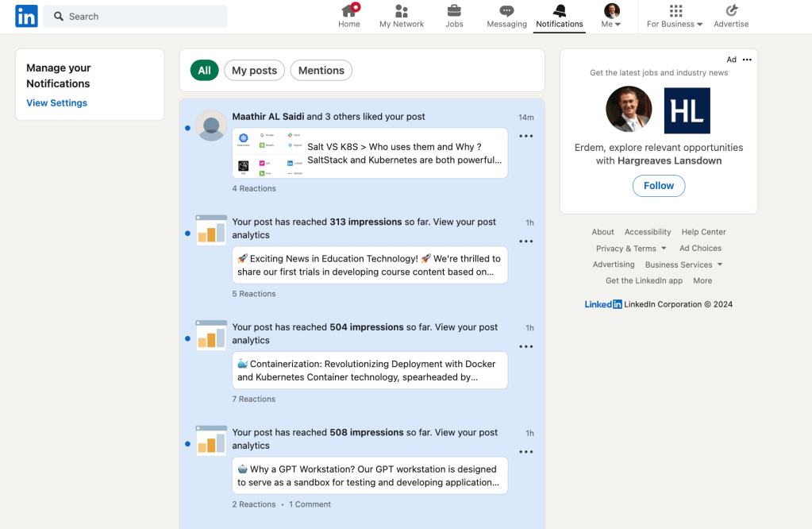Click the Hargreaves Lansdown HL logo
Viewport: 812px width, 529px height.
pyautogui.click(x=687, y=110)
